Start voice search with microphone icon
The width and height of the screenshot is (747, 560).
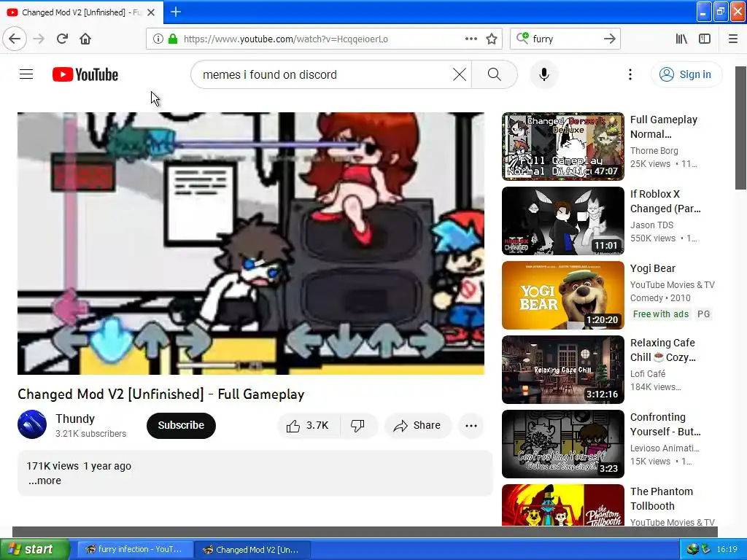(544, 74)
